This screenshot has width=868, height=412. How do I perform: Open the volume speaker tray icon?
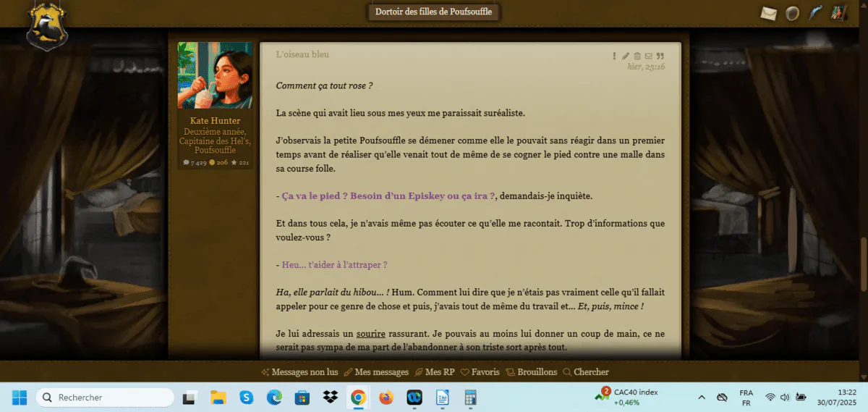785,397
